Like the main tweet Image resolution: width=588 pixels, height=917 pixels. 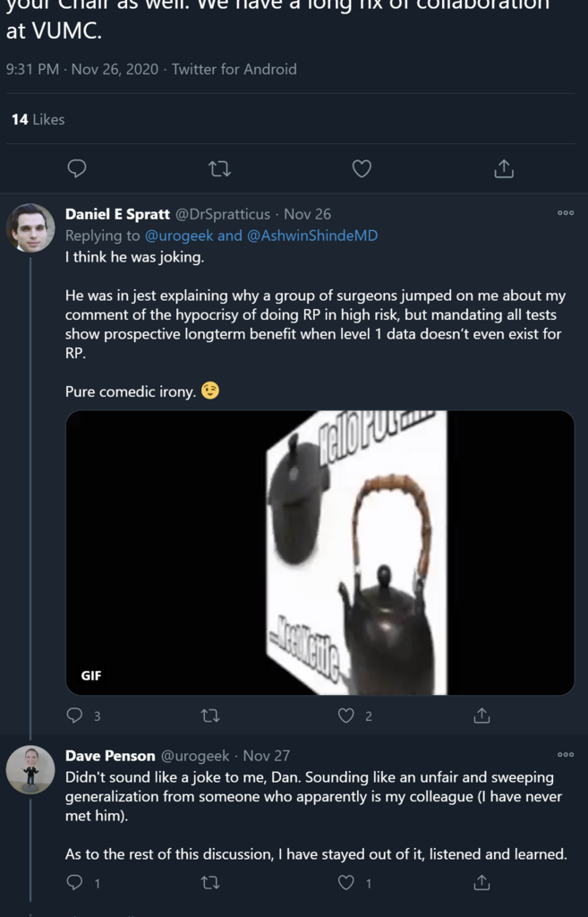(x=362, y=168)
